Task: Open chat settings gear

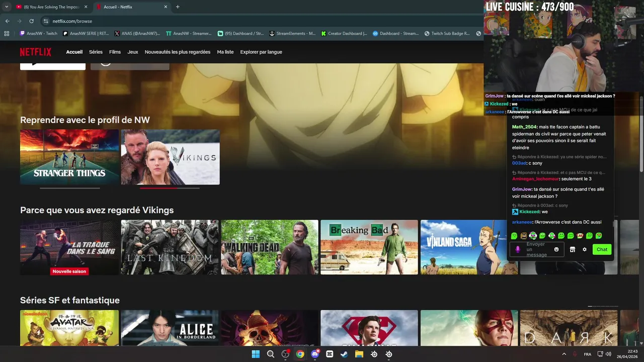Action: pyautogui.click(x=585, y=249)
